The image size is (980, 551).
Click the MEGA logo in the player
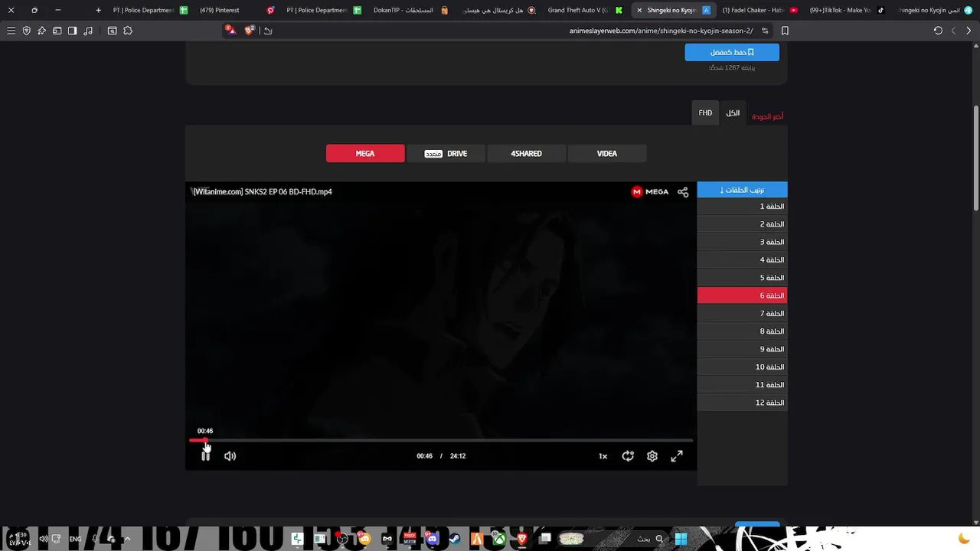pyautogui.click(x=650, y=192)
